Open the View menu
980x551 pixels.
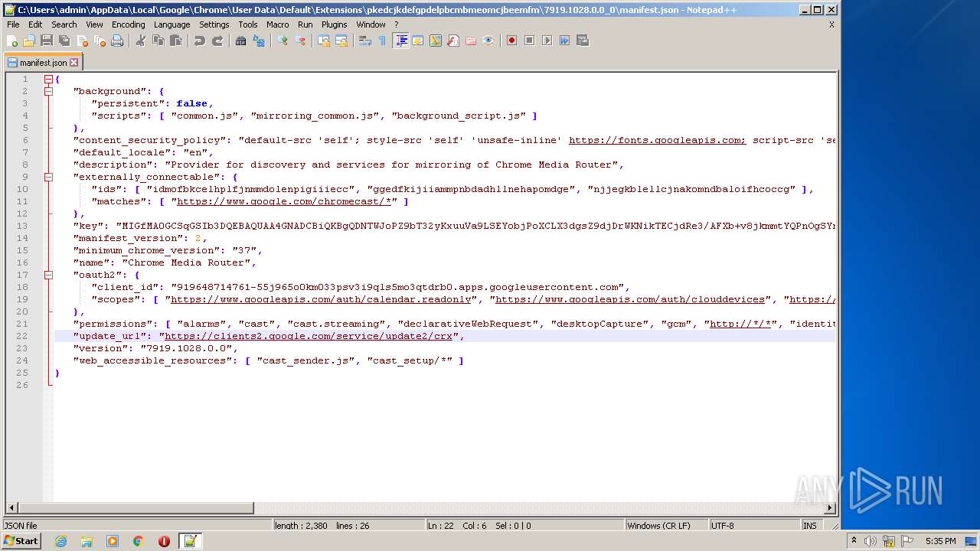[94, 24]
